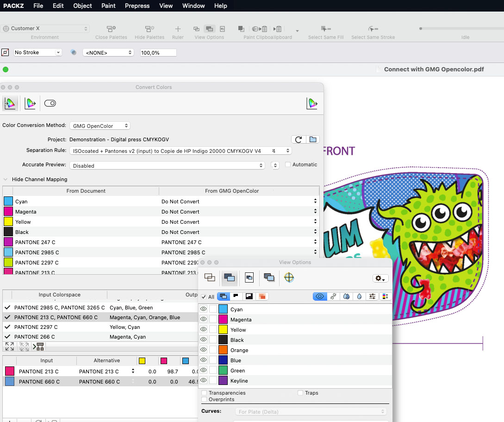504x422 pixels.
Task: Click the black rectangle icon next to All
Action: tap(236, 296)
